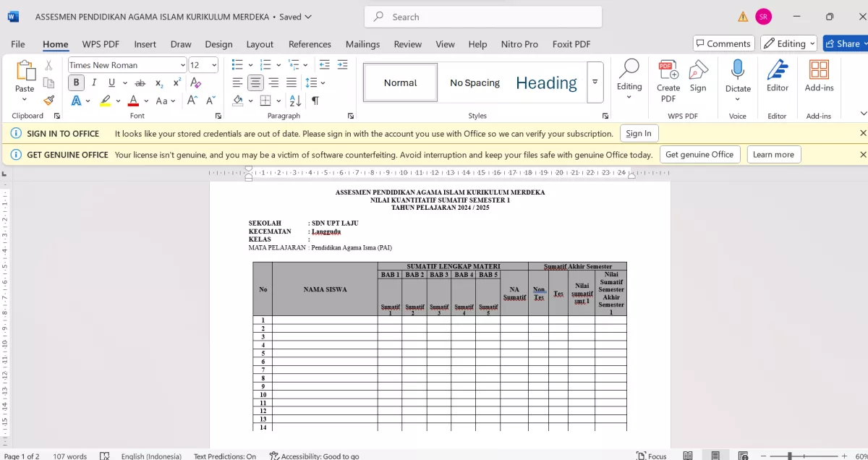Apply subscript formatting

click(x=159, y=83)
